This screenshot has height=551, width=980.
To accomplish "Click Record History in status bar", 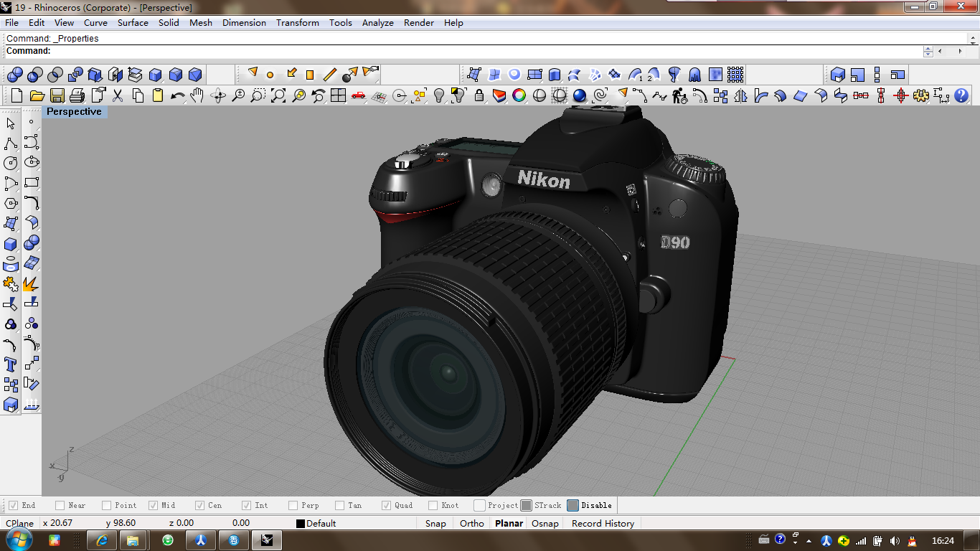I will pyautogui.click(x=603, y=524).
